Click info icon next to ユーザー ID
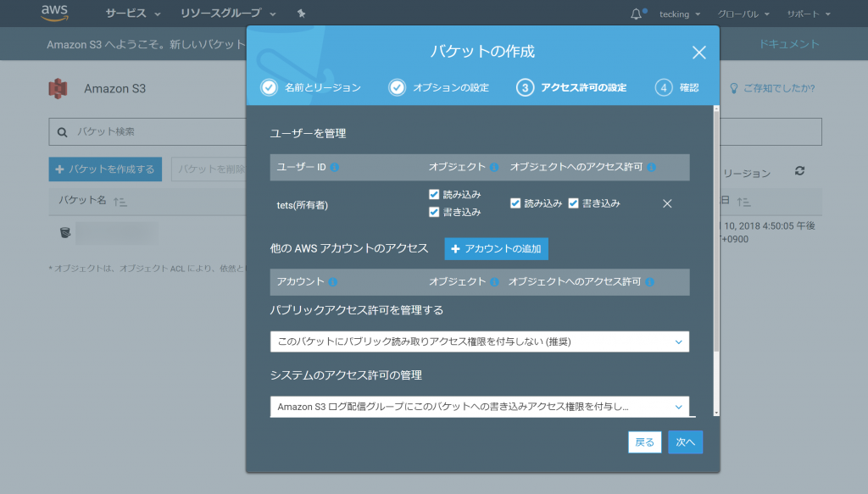 334,167
